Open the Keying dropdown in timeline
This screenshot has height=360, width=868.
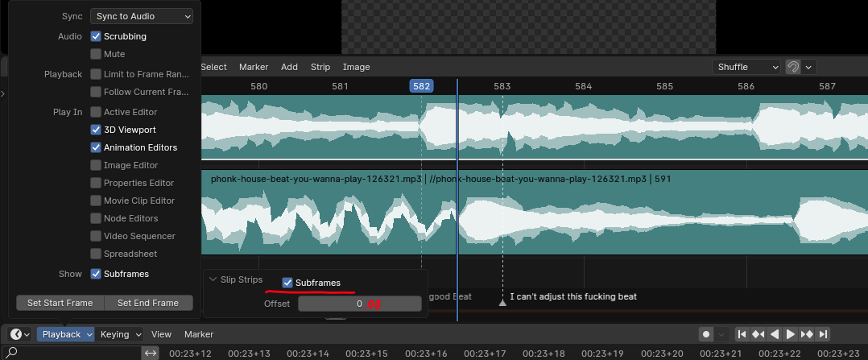point(119,334)
